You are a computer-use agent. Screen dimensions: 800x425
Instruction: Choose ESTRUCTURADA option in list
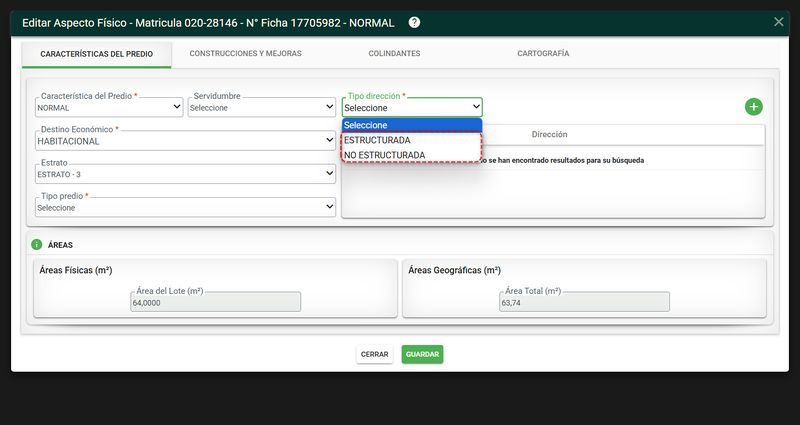(412, 140)
